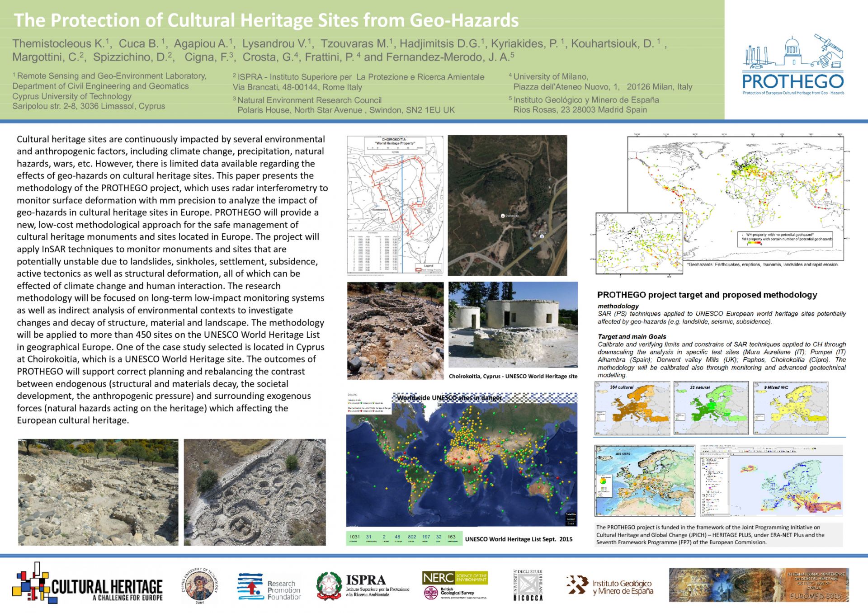Image resolution: width=868 pixels, height=613 pixels.
Task: Click the PROTHEGO project target and proposed methodology heading
Action: (707, 295)
